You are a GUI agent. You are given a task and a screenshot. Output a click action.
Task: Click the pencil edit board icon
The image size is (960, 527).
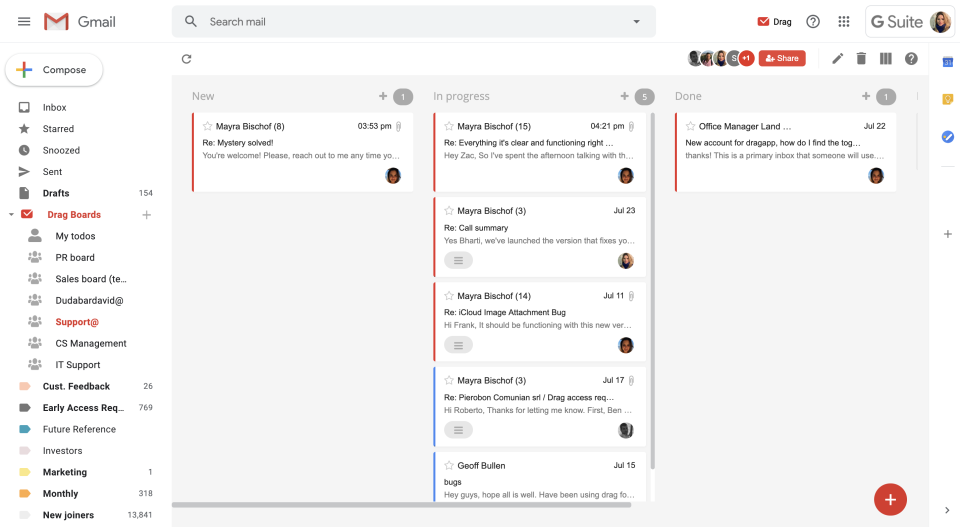tap(838, 59)
